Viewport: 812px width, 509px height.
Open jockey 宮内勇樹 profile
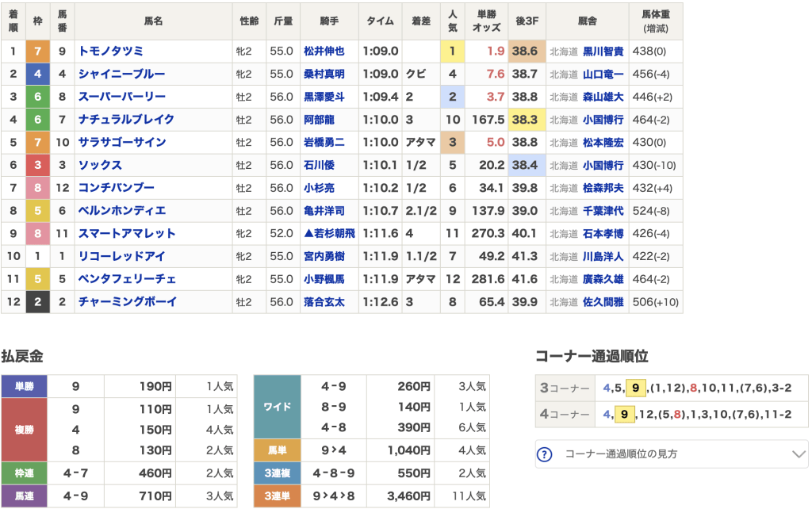[x=324, y=256]
